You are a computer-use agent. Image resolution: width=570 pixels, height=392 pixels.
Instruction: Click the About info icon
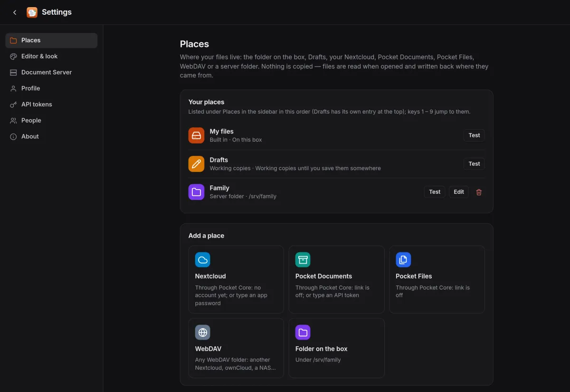click(x=13, y=136)
